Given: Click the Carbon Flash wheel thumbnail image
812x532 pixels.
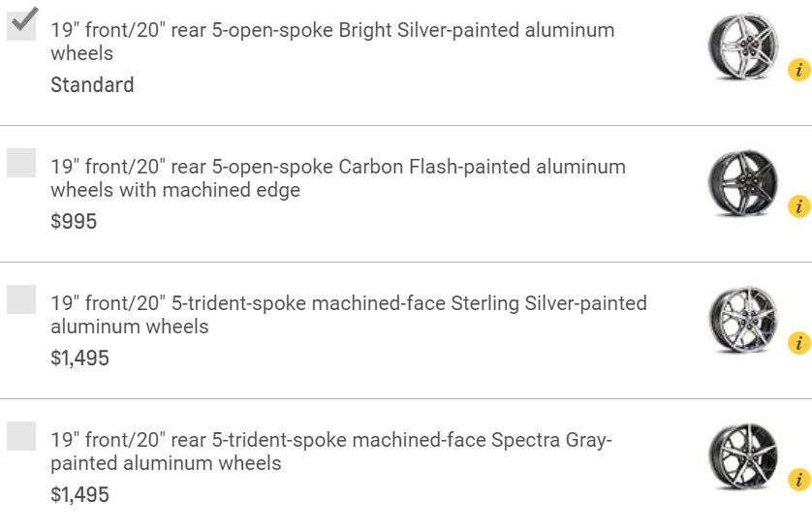Looking at the screenshot, I should point(743,183).
